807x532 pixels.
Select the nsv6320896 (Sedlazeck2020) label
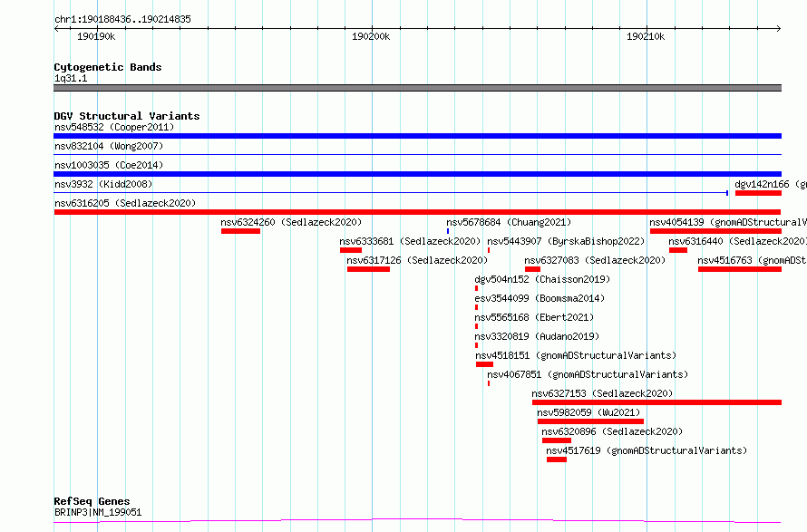[x=612, y=431]
